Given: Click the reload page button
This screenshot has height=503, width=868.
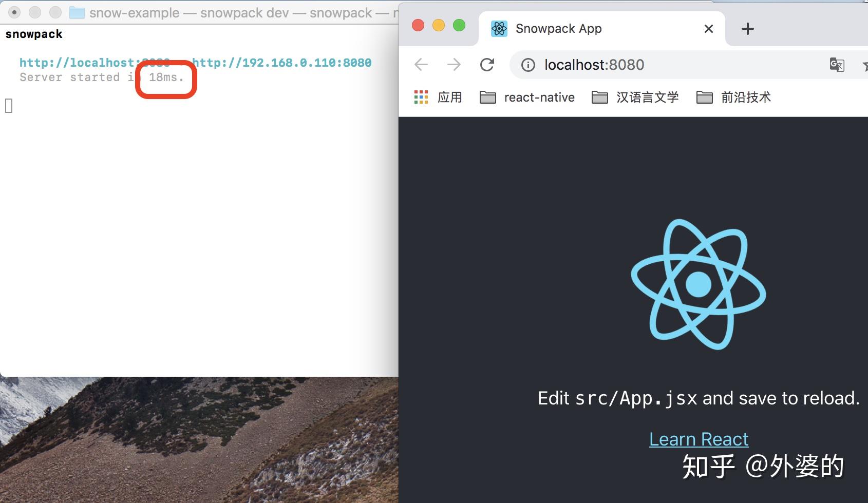Looking at the screenshot, I should 487,65.
